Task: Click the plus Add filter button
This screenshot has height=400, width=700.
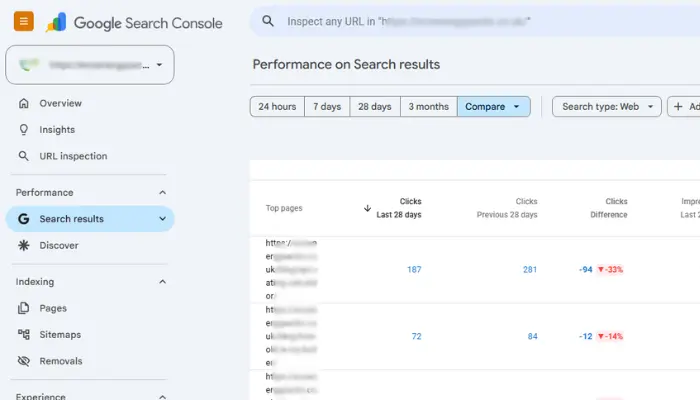Action: coord(684,107)
